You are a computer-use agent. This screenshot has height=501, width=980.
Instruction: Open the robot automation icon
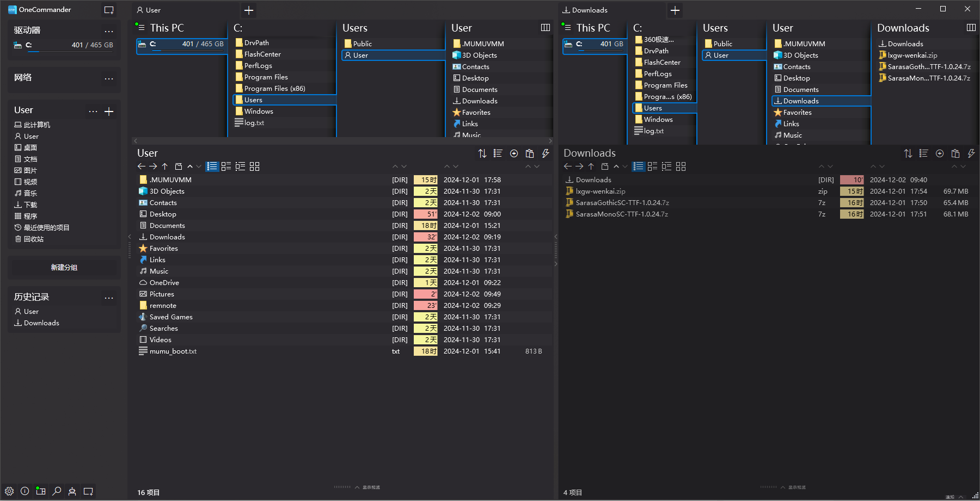(72, 491)
